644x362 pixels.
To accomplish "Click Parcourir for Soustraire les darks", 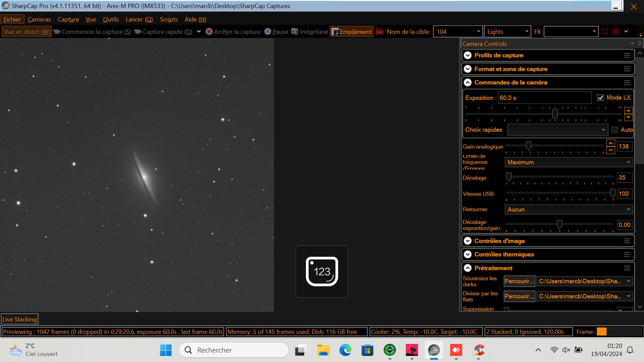I will [x=519, y=281].
